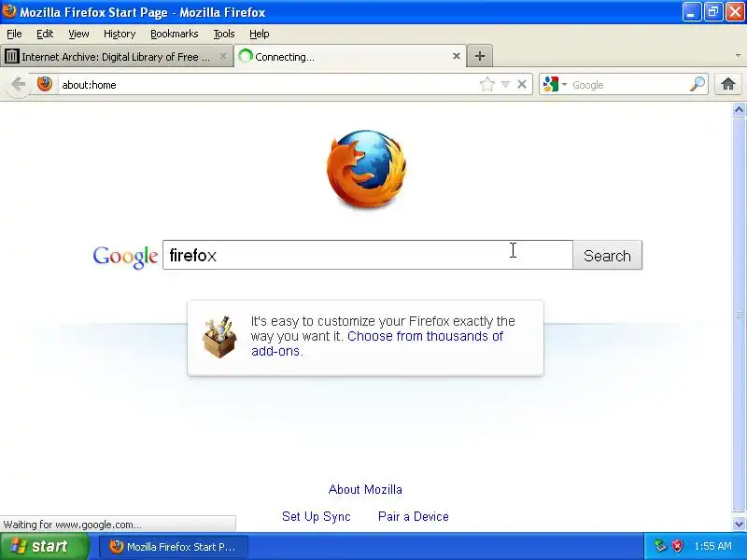Image resolution: width=747 pixels, height=560 pixels.
Task: Open the File menu
Action: (14, 34)
